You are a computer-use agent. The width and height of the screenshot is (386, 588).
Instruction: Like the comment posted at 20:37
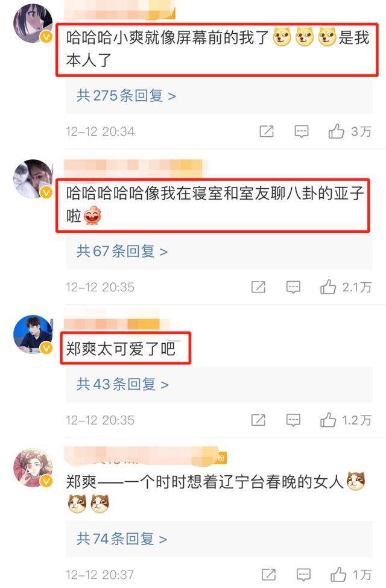pyautogui.click(x=338, y=575)
